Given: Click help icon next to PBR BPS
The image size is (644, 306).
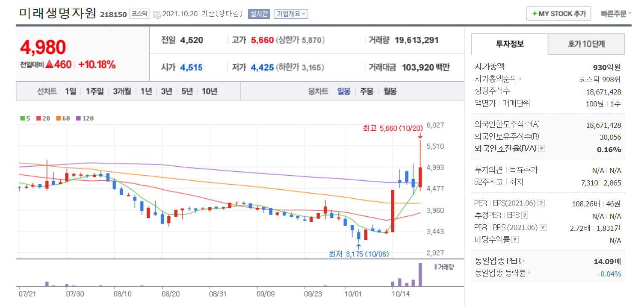Looking at the screenshot, I should pyautogui.click(x=543, y=228).
